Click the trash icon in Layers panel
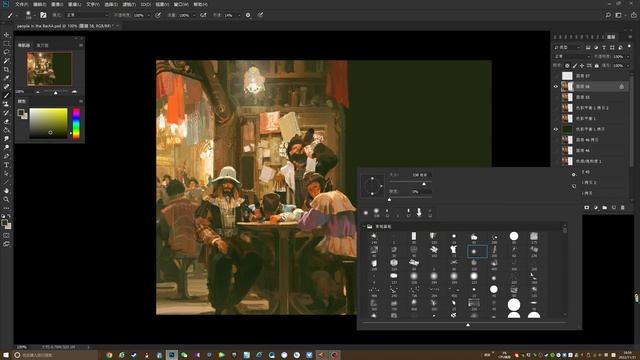Screen dimensions: 640x360 pyautogui.click(x=622, y=207)
